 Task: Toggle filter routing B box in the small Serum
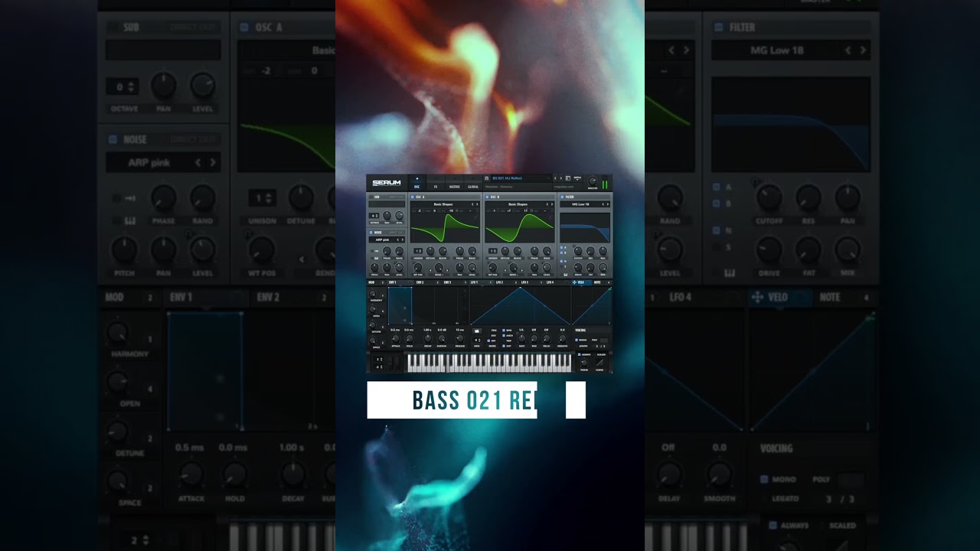coord(561,253)
